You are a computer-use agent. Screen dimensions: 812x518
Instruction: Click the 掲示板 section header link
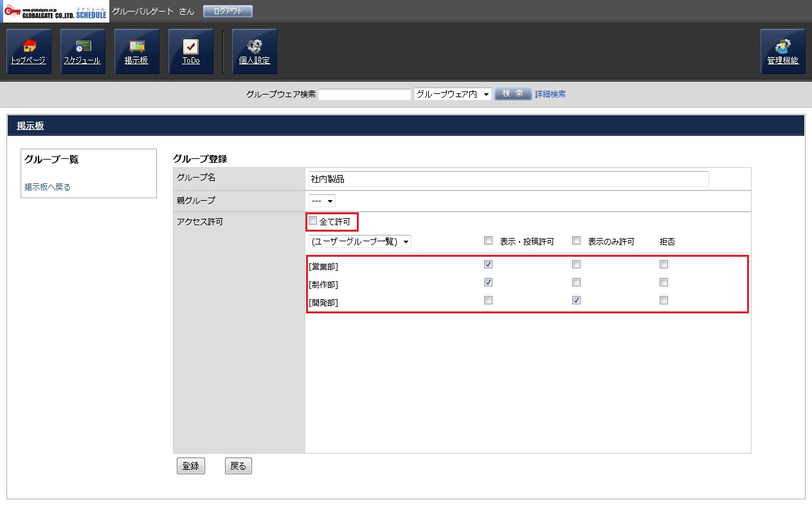coord(30,126)
